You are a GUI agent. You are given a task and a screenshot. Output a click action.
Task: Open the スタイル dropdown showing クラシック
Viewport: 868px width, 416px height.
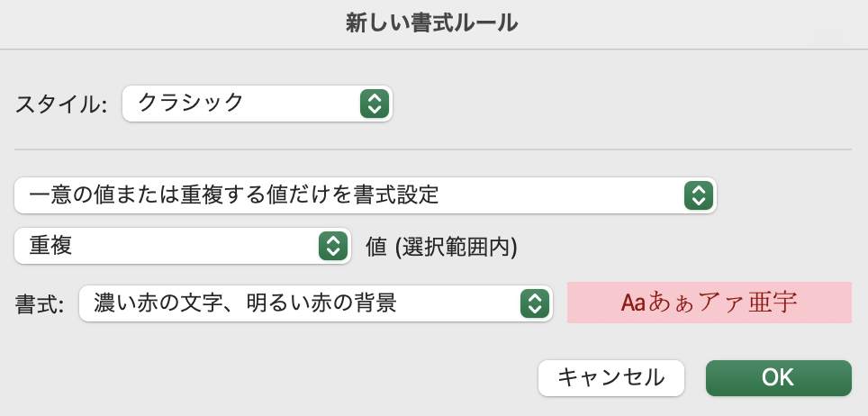tap(258, 104)
